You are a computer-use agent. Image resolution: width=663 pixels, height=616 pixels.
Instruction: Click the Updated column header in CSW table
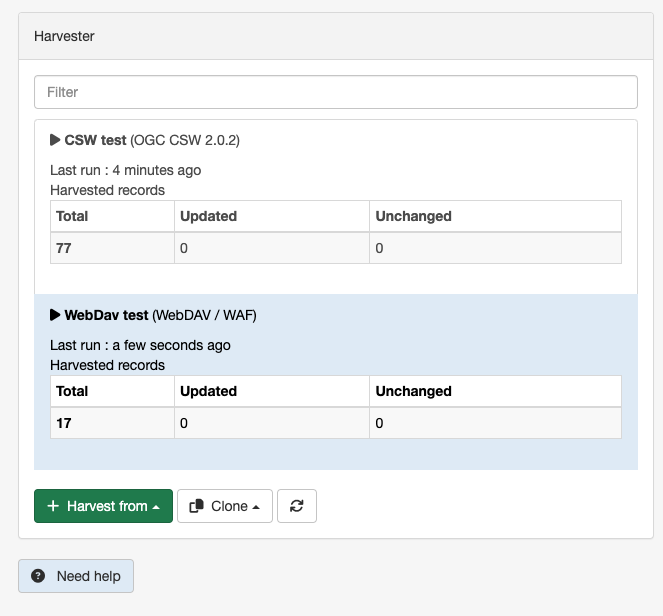click(208, 216)
